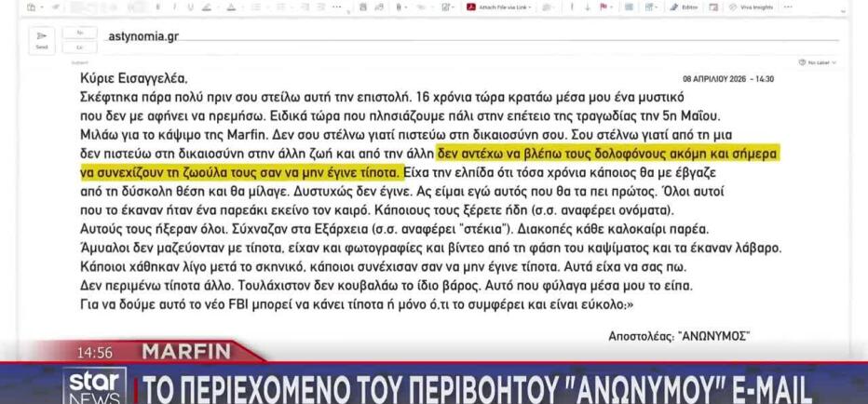Click the paperclip Attach File icon
The height and width of the screenshot is (404, 868).
click(x=399, y=7)
